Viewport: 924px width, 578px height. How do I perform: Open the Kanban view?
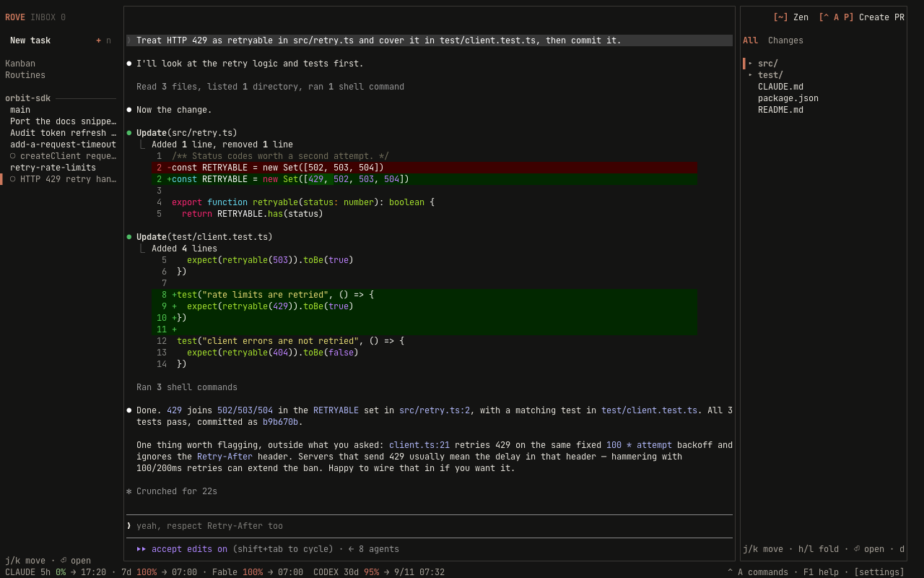20,64
